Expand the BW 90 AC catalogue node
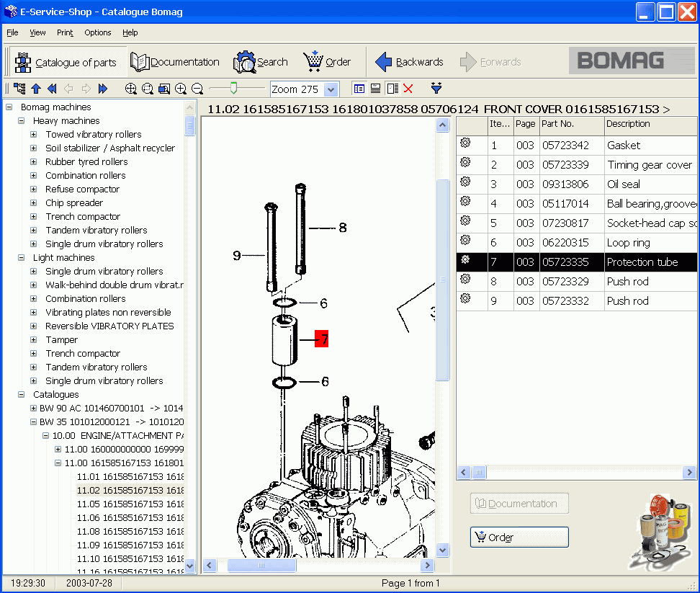 (33, 408)
